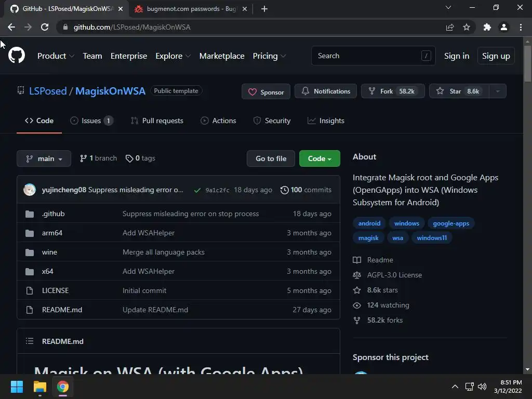532x399 pixels.
Task: Click the Go to file button
Action: tap(271, 158)
